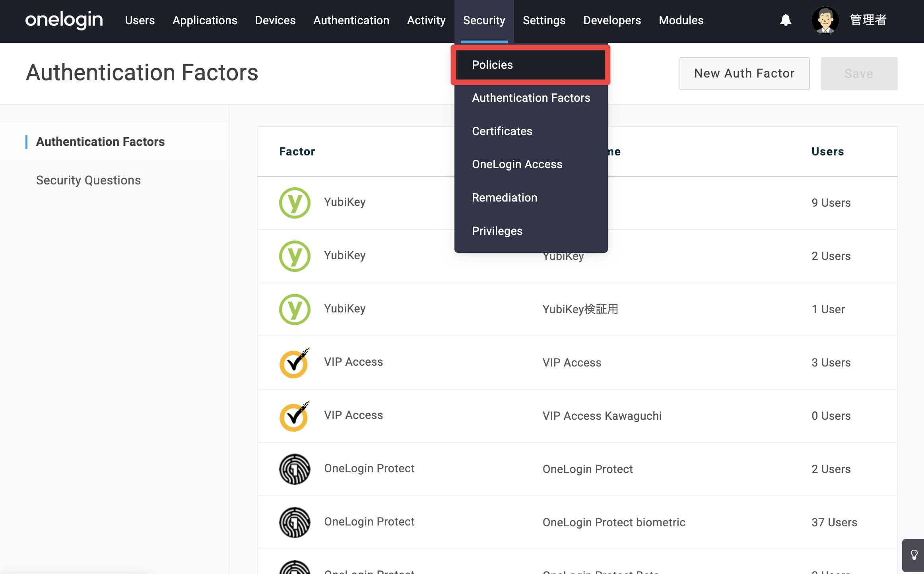The image size is (924, 574).
Task: Click the lightbulb help icon
Action: point(914,555)
